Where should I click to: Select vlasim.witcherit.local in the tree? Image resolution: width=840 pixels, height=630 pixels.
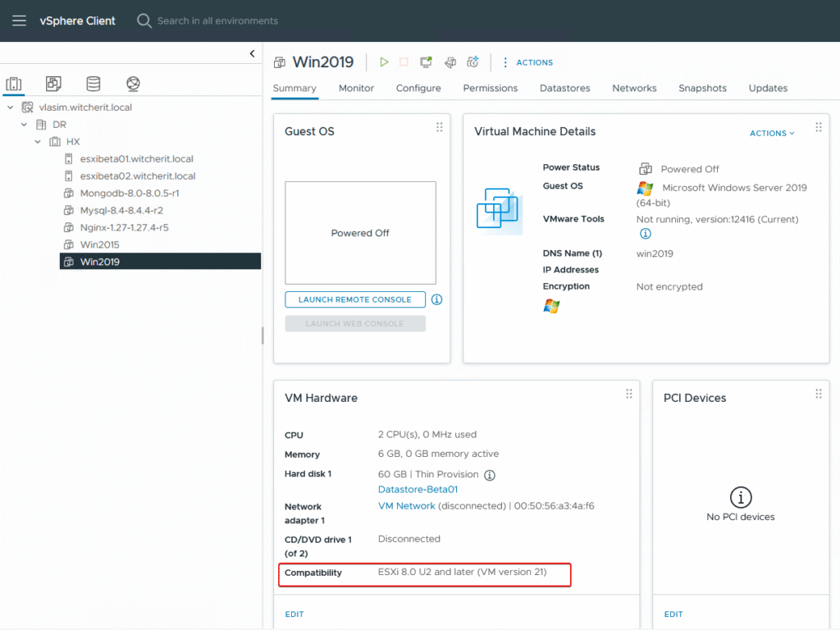tap(85, 107)
